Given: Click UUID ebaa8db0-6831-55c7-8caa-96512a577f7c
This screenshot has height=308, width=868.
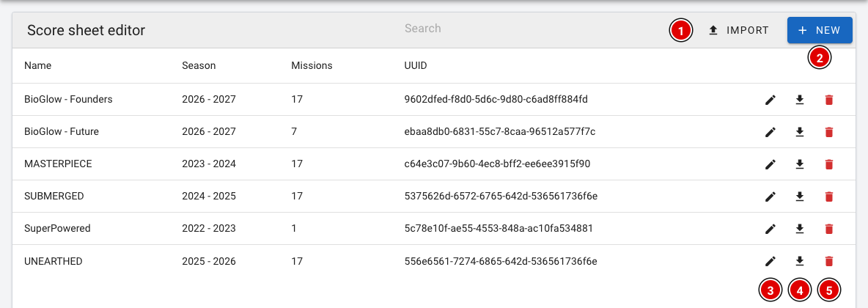Looking at the screenshot, I should (x=500, y=132).
